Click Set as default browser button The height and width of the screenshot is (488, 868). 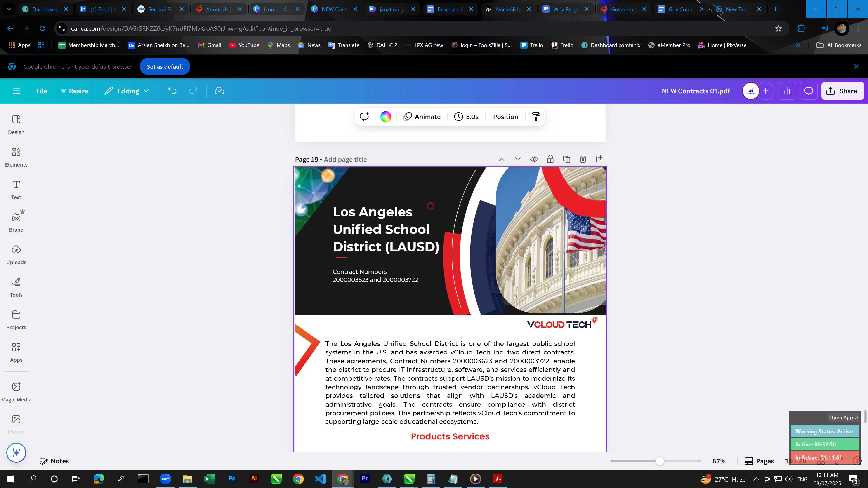coord(165,67)
